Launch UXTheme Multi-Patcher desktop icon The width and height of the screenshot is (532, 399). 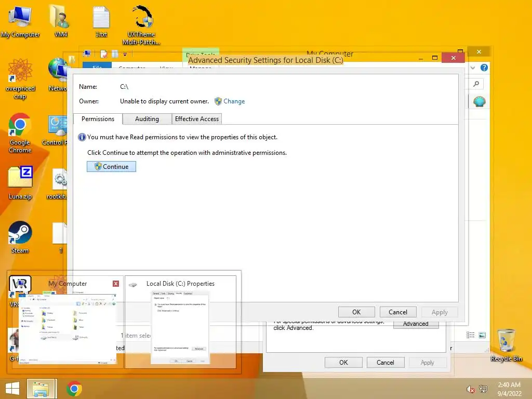[x=141, y=24]
